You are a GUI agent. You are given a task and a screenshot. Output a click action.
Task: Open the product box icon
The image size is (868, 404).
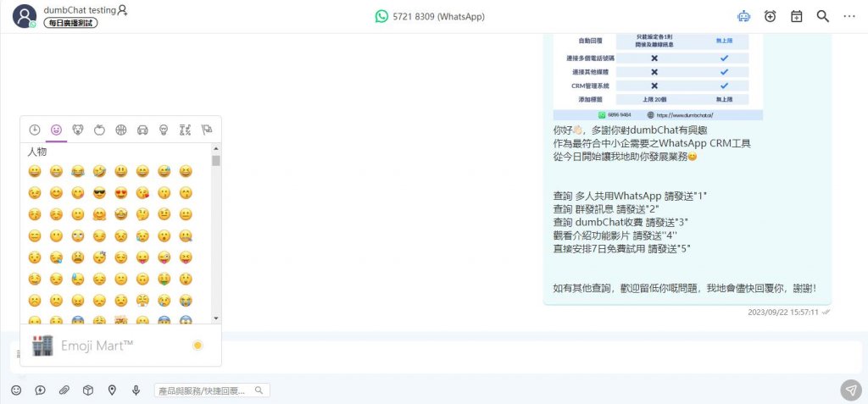coord(88,390)
